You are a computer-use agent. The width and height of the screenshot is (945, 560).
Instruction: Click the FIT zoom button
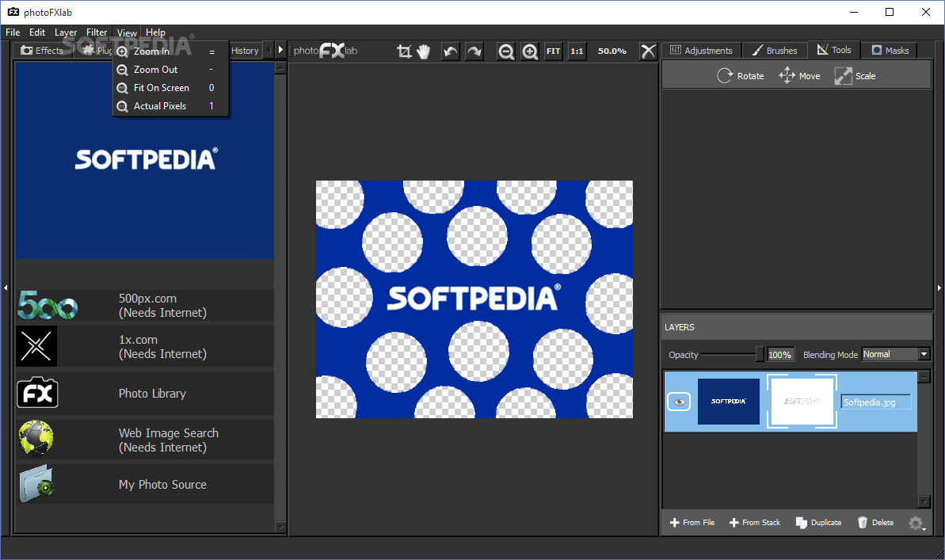coord(553,51)
